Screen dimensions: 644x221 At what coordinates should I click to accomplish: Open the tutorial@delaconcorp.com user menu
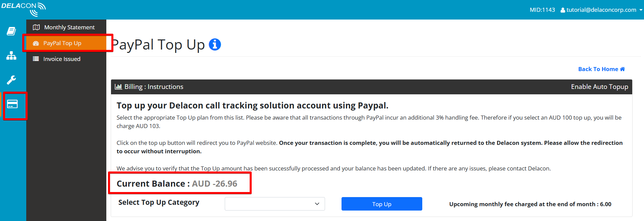pyautogui.click(x=601, y=10)
